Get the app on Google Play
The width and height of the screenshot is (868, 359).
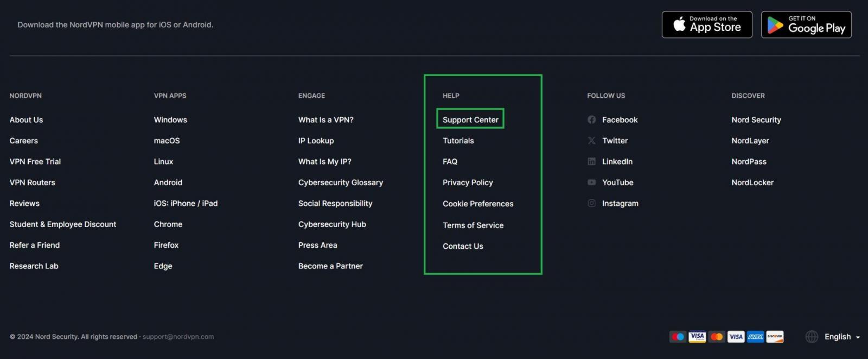(806, 24)
